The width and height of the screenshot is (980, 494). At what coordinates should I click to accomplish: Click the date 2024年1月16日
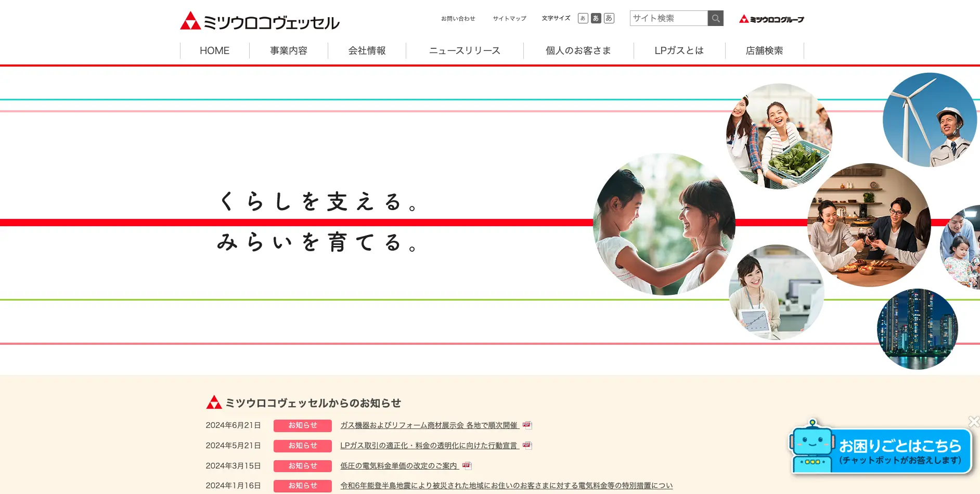[233, 486]
